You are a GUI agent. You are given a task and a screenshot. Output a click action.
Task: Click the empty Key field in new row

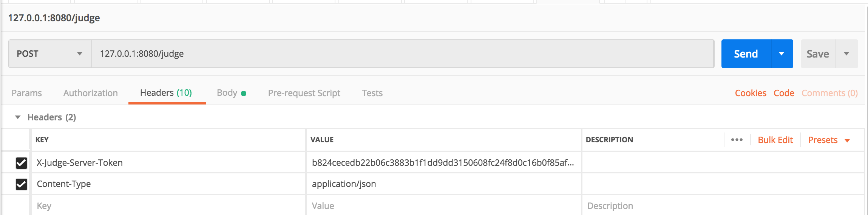click(x=168, y=206)
